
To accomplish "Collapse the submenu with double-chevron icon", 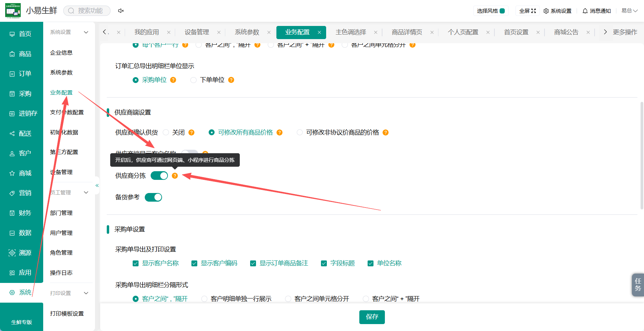I will 97,186.
